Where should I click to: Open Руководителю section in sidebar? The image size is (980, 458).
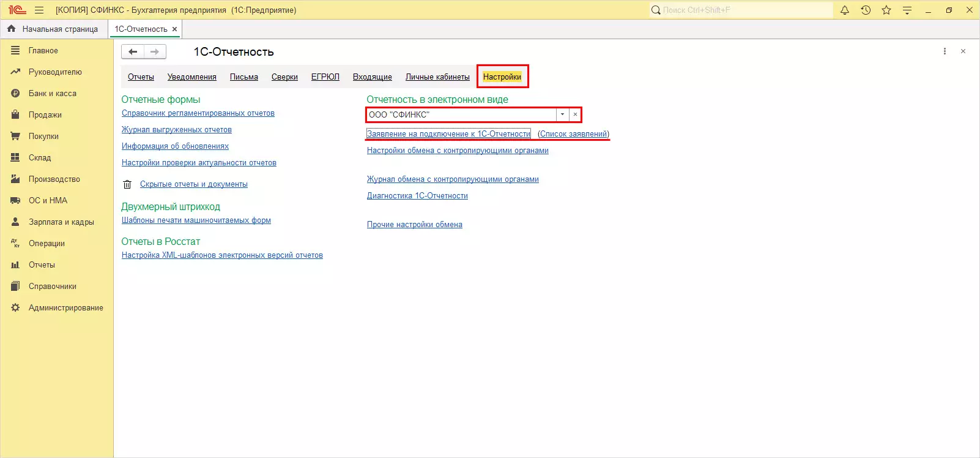coord(56,72)
